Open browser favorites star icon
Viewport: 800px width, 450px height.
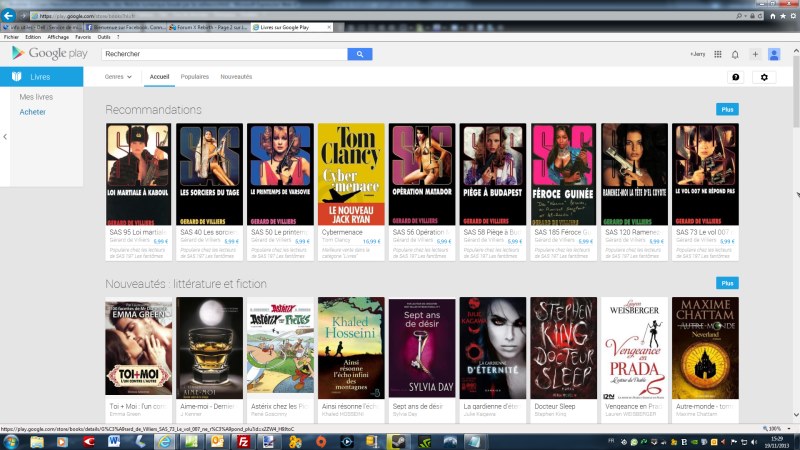[783, 16]
